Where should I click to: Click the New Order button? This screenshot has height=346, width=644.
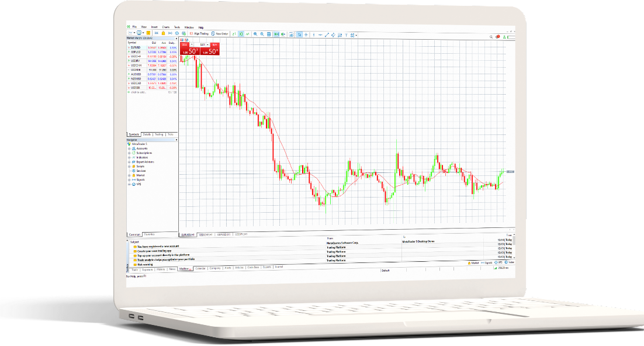(220, 33)
